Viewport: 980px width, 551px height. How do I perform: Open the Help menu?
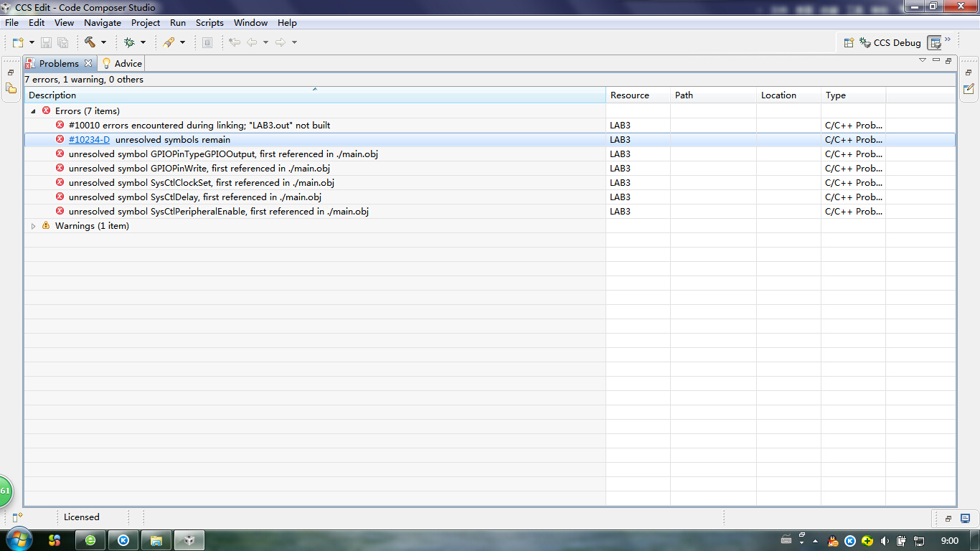pos(287,23)
